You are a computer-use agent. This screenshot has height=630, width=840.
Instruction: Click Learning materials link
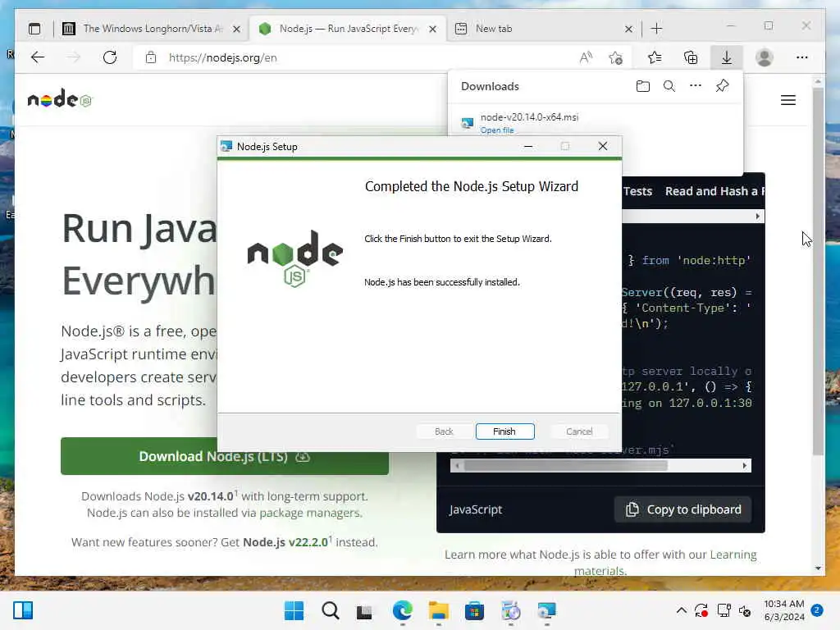pyautogui.click(x=666, y=563)
